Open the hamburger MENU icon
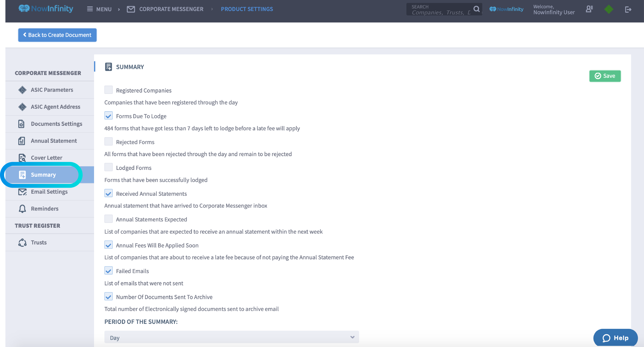 (x=90, y=9)
